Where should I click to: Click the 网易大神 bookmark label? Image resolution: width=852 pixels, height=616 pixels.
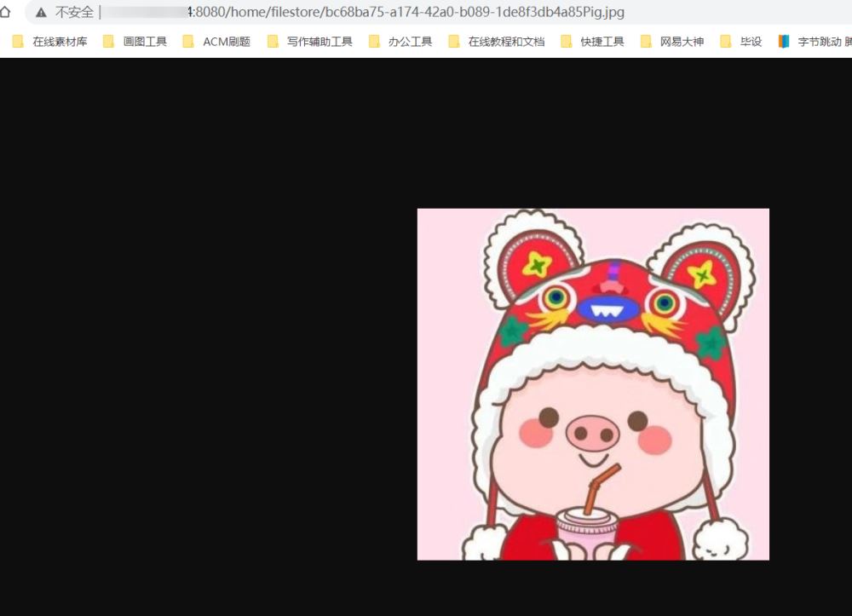[x=682, y=40]
